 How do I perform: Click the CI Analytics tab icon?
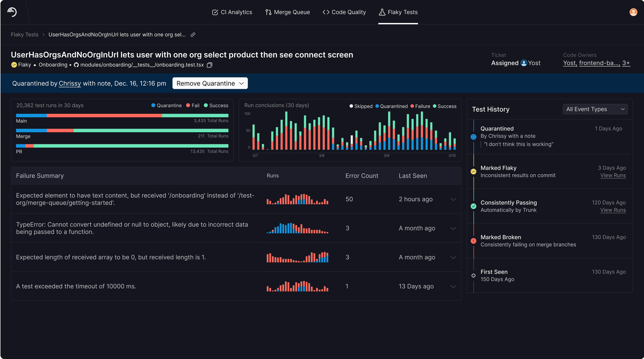tap(215, 12)
